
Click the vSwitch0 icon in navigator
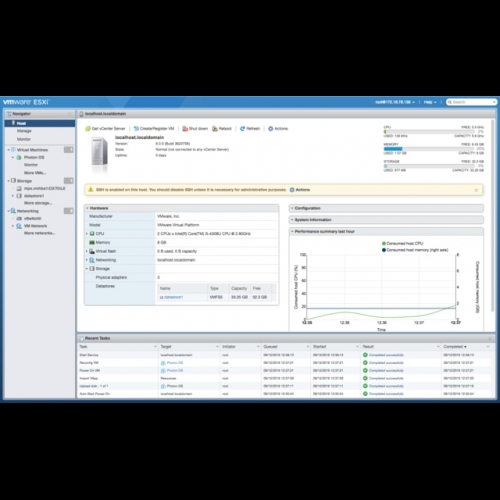click(19, 219)
